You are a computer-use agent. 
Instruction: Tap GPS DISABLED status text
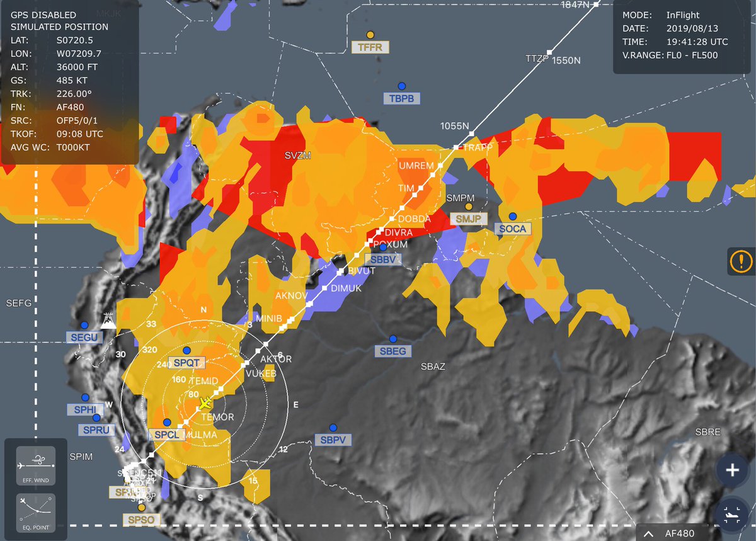click(43, 14)
